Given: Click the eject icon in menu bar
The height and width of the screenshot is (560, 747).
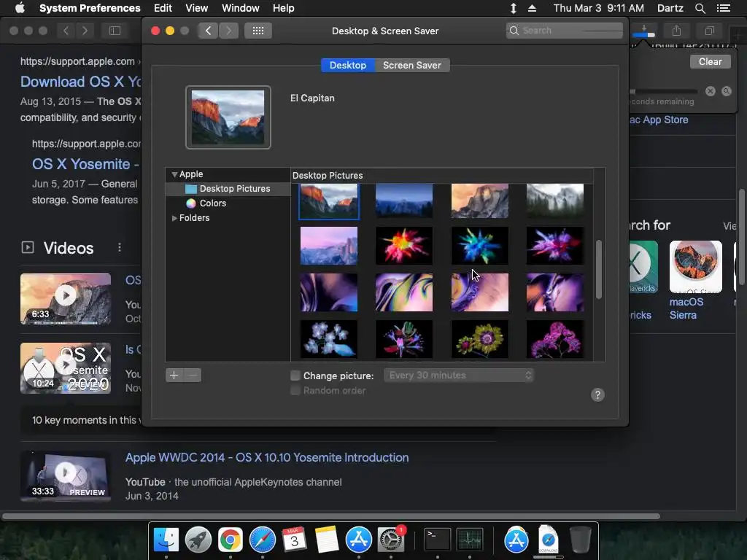Looking at the screenshot, I should [x=532, y=8].
